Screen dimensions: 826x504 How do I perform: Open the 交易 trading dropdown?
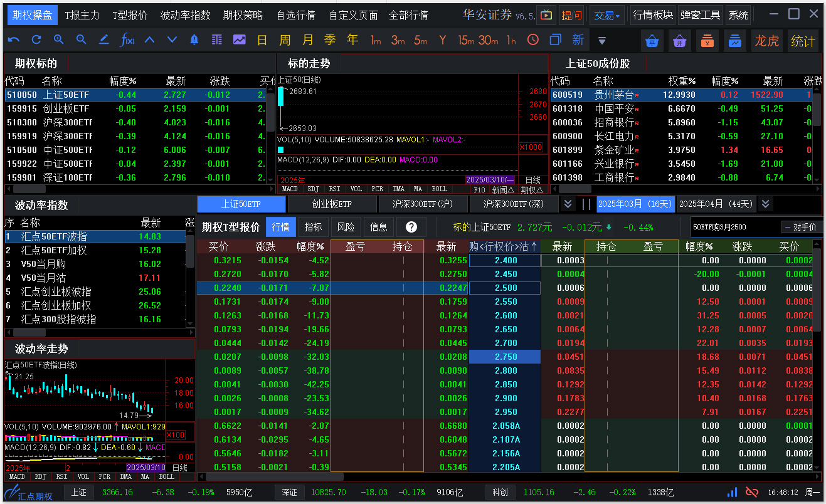coord(607,15)
